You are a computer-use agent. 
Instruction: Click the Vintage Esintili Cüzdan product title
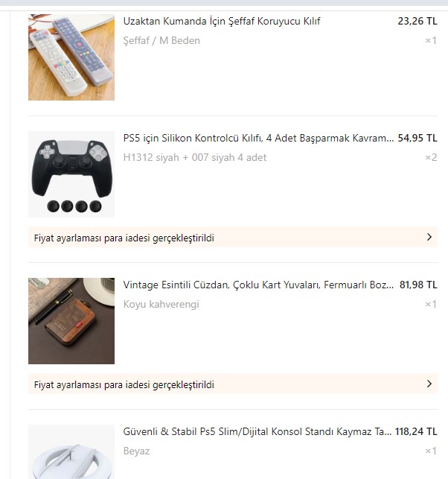[x=258, y=285]
